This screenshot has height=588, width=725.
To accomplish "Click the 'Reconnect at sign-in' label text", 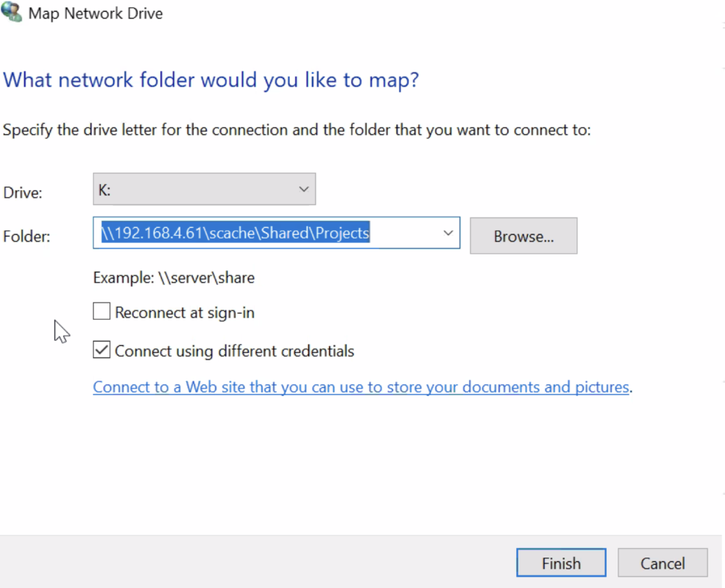I will pyautogui.click(x=184, y=312).
